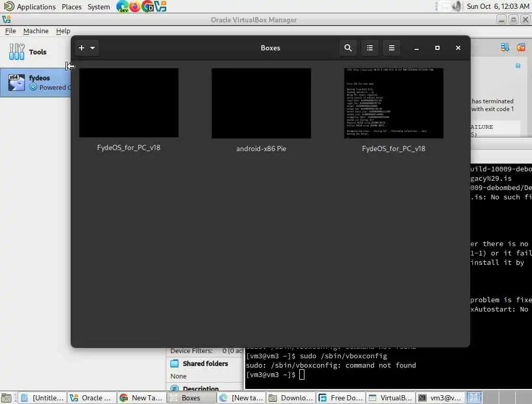
Task: Open the first black FydeOS_for_PC_v18 box thumbnail
Action: [x=129, y=103]
